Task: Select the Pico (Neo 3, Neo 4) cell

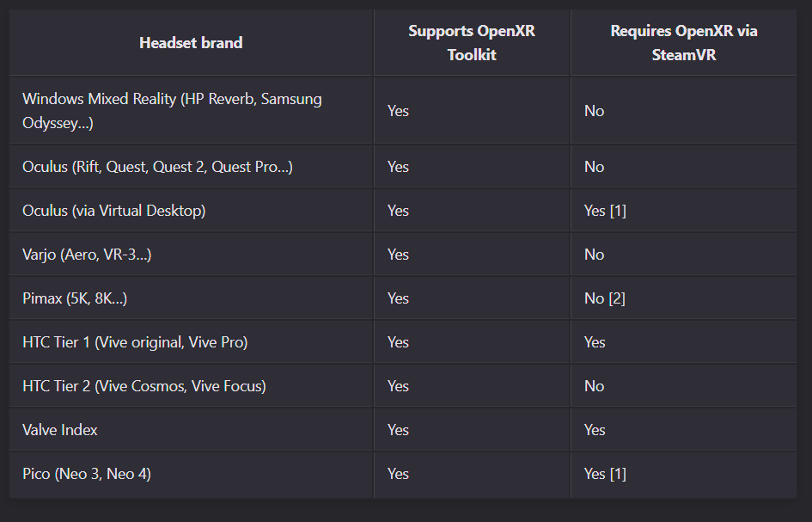Action: (x=87, y=474)
